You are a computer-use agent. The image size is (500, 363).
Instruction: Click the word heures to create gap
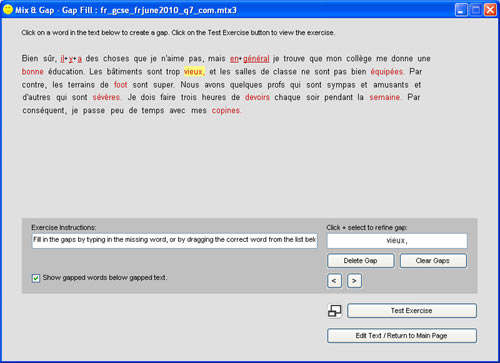(214, 97)
